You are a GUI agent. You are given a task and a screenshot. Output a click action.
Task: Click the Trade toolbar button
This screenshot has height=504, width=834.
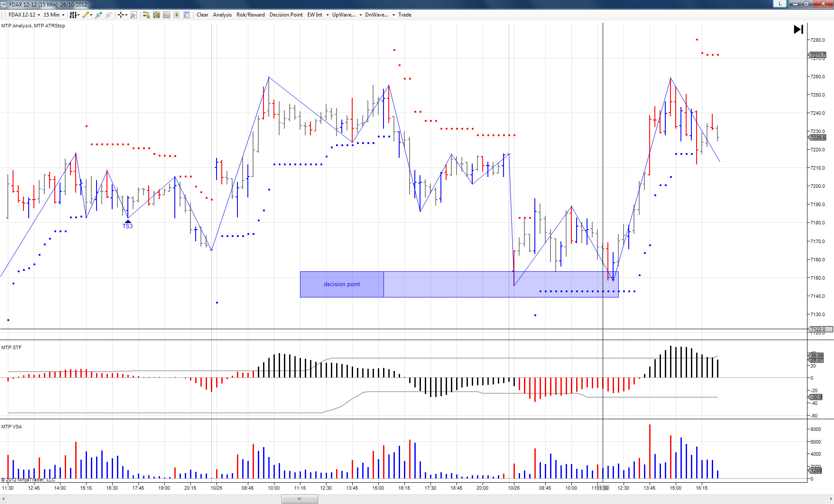click(405, 15)
